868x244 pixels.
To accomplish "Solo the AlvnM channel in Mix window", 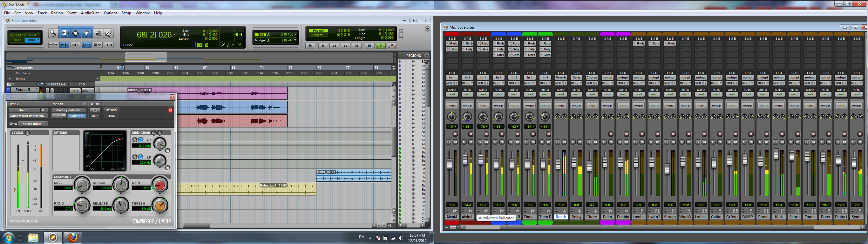I will [x=449, y=142].
